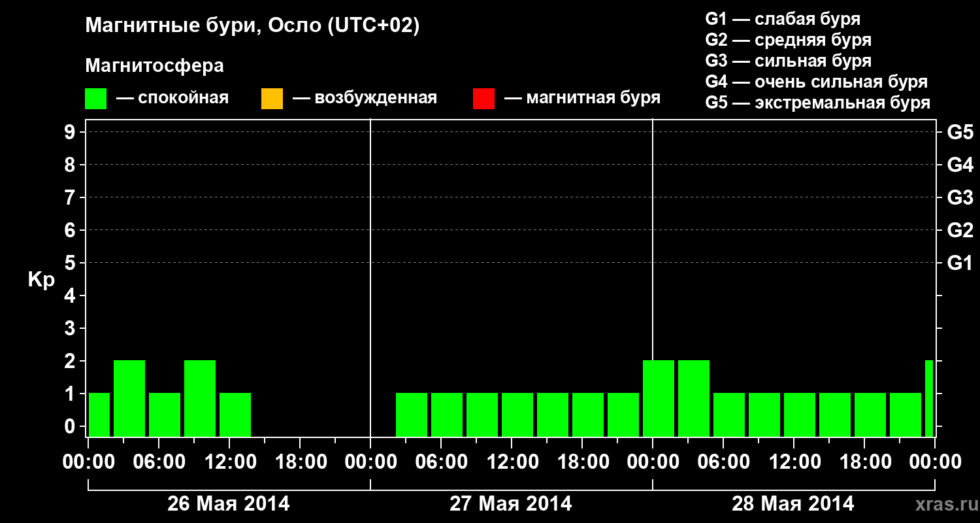The image size is (980, 523).
Task: Click the 'G3 — сильная буря' legend line
Action: [788, 61]
